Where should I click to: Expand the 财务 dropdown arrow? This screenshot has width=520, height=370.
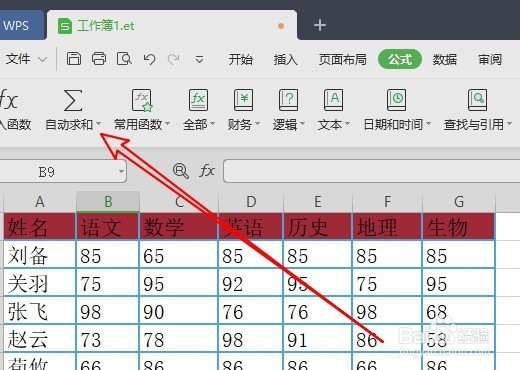pos(257,124)
